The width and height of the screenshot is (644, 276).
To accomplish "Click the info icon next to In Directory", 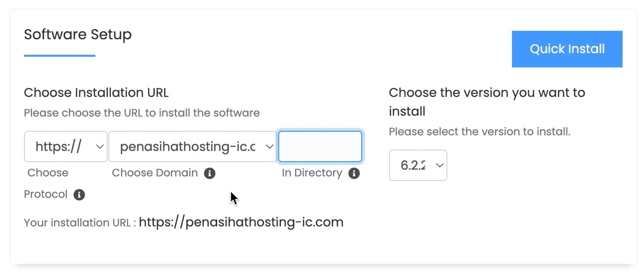I will pyautogui.click(x=354, y=173).
